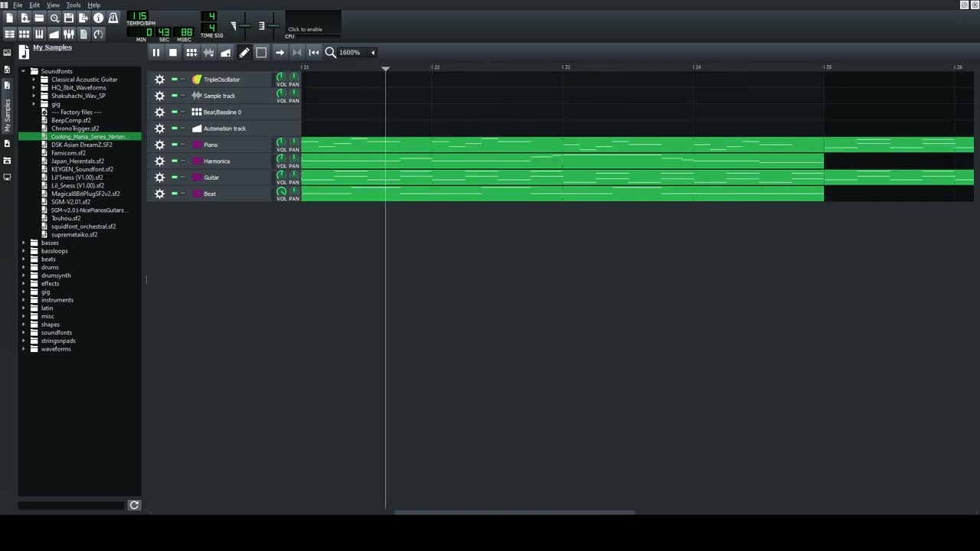Open the zoom level 1600% dropdown

click(x=373, y=53)
